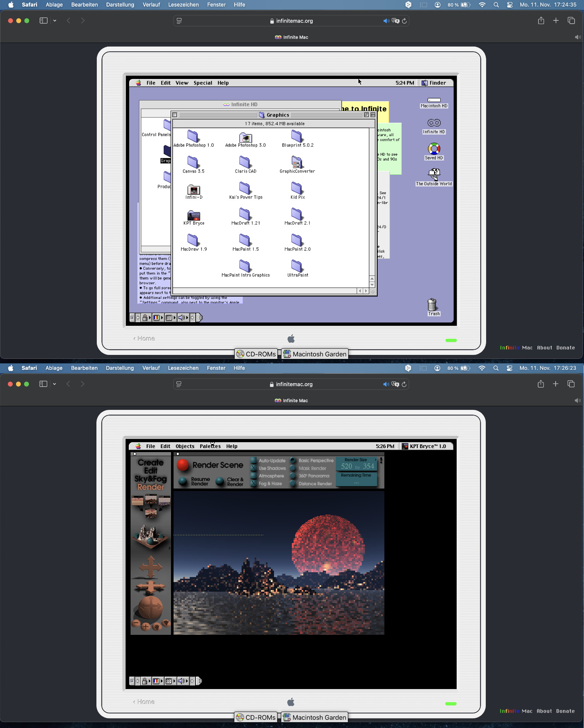Open the Finder application menu beside 5:24 PM
The image size is (584, 728).
pyautogui.click(x=434, y=83)
